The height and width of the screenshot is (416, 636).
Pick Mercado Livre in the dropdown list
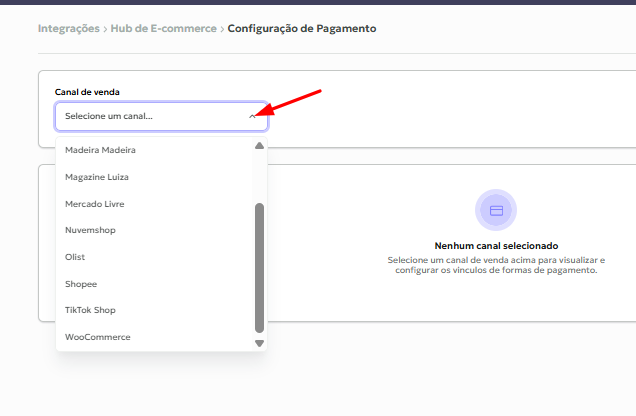pos(154,204)
